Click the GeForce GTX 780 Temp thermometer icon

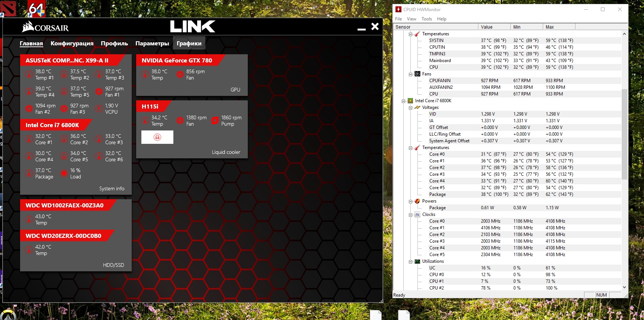click(x=145, y=74)
